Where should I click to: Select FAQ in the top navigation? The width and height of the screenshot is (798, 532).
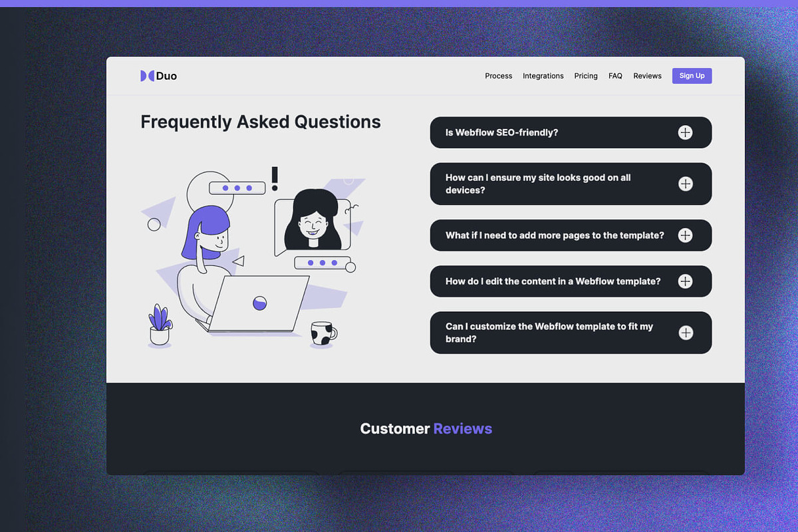pyautogui.click(x=615, y=76)
